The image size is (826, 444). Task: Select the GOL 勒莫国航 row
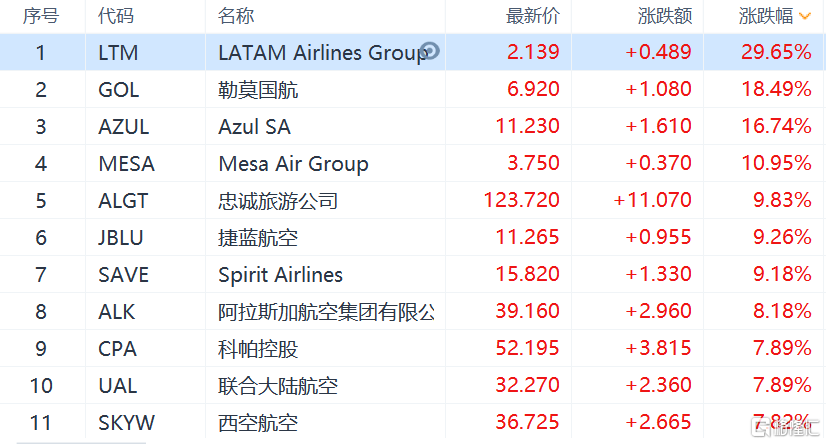coord(413,89)
